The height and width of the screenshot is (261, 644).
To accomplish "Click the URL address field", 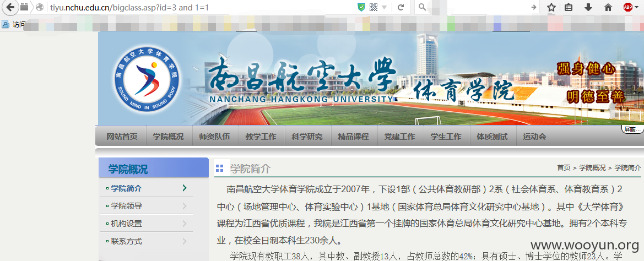I will 201,7.
